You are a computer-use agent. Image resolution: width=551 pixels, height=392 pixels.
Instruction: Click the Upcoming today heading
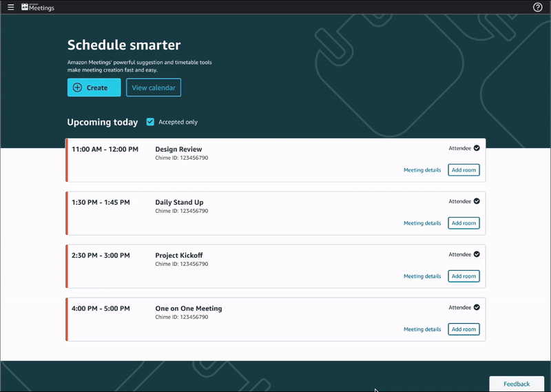[102, 123]
